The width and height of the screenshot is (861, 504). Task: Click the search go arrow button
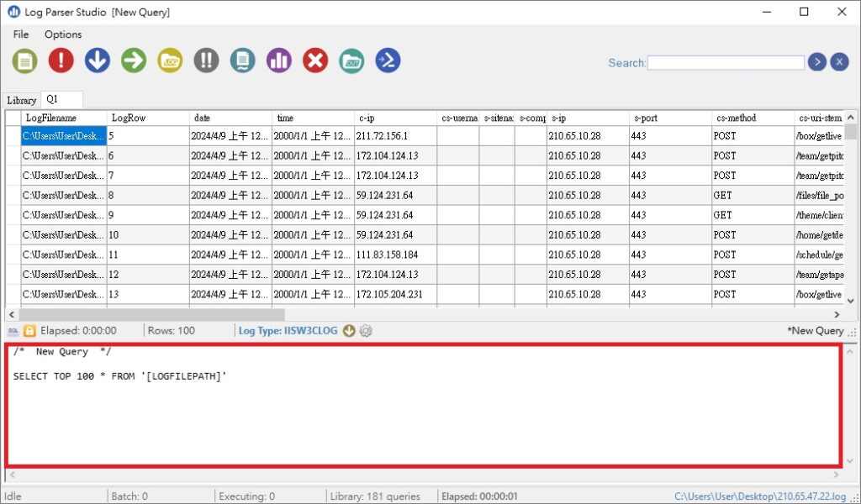click(816, 62)
